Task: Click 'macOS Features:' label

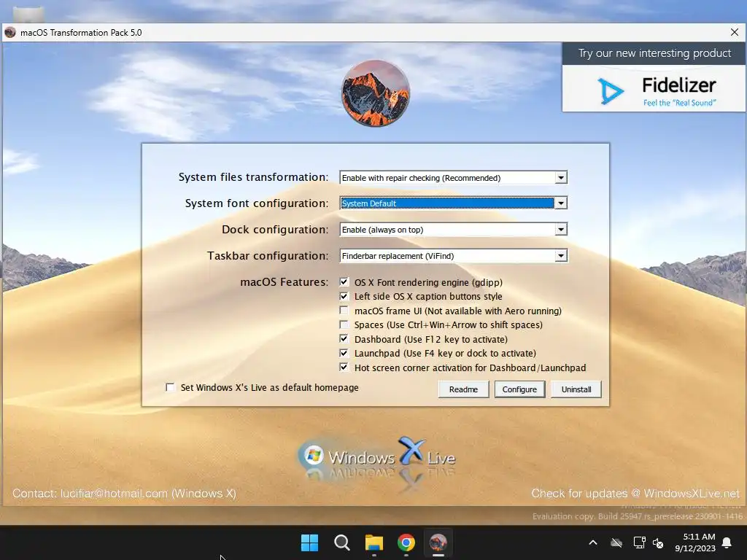Action: (285, 282)
